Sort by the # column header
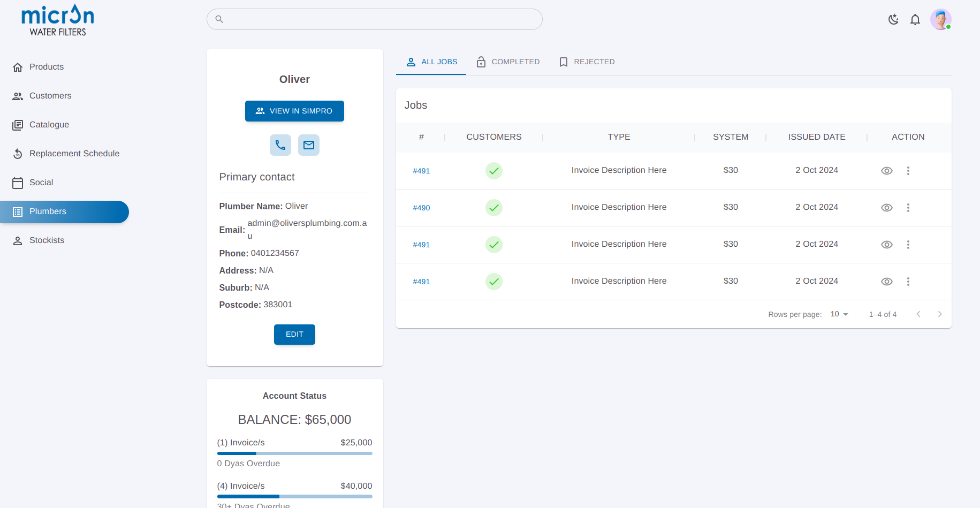Screen dimensions: 980x508 pyautogui.click(x=421, y=137)
